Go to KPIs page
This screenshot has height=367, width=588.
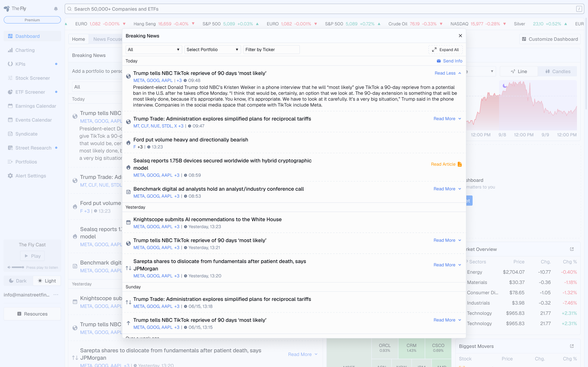point(32,64)
